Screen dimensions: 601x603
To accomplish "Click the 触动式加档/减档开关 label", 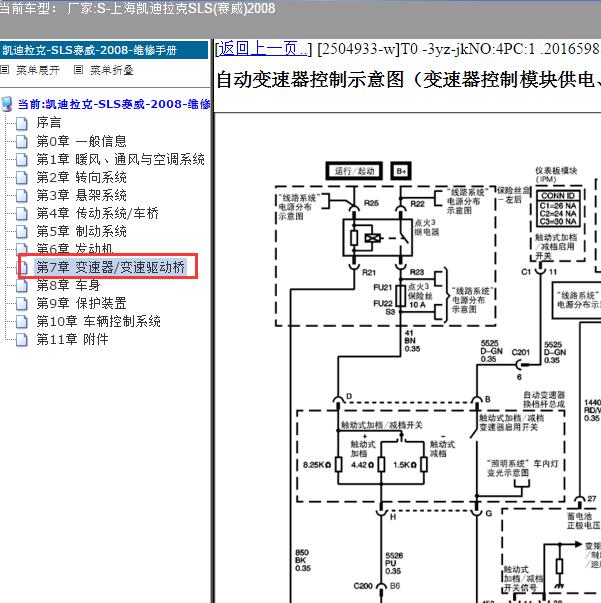I will 382,425.
